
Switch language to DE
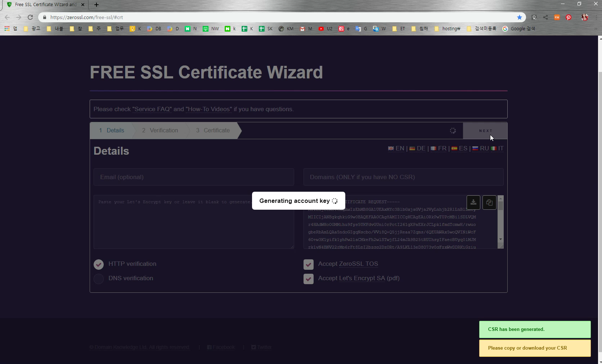coord(417,148)
